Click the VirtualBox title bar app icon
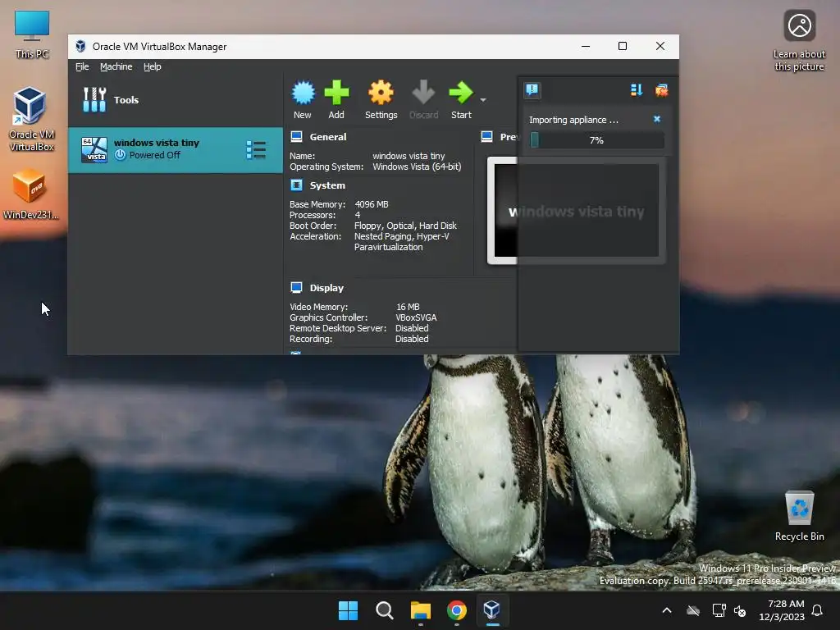Viewport: 840px width, 630px height. point(80,46)
